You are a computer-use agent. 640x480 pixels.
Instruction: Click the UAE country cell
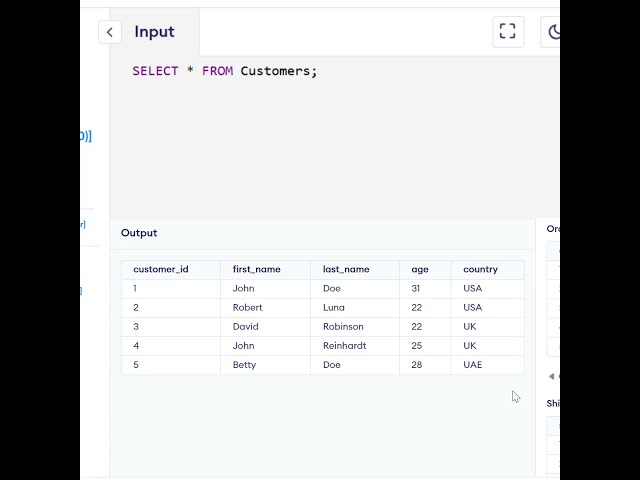click(487, 365)
